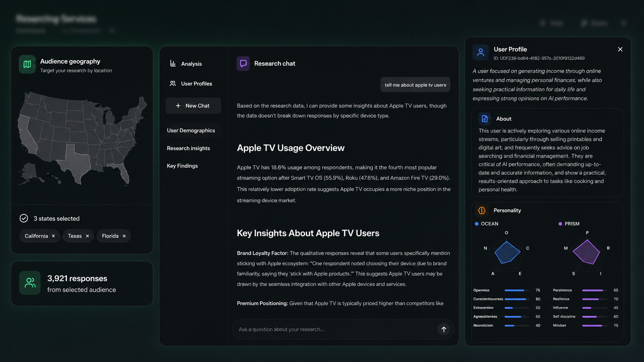Viewport: 644px width, 362px height.
Task: Click the Influence score bar
Action: click(595, 308)
